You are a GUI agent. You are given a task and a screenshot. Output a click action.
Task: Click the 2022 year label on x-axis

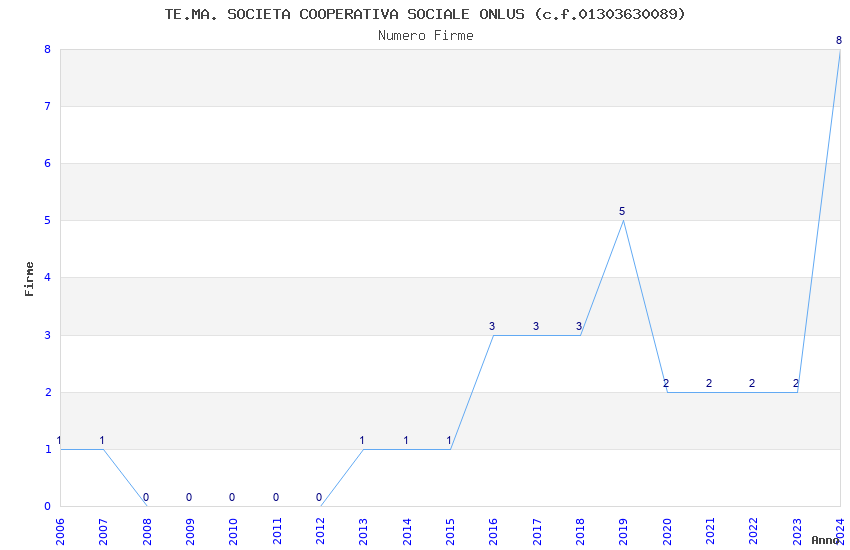click(x=754, y=531)
